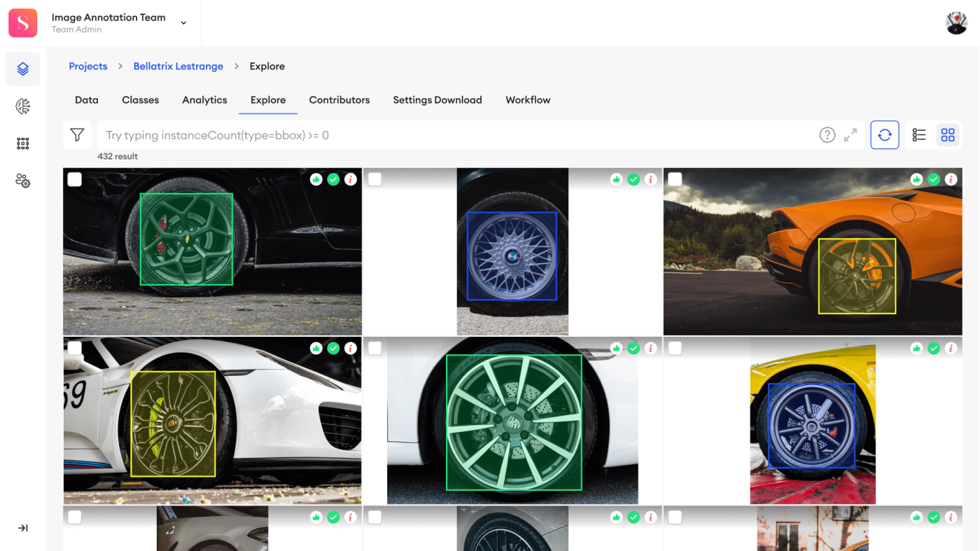980x551 pixels.
Task: Click green check icon on orange Lamborghini image
Action: click(x=934, y=179)
